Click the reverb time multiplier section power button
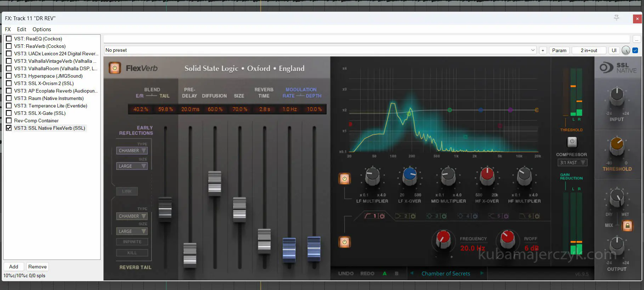The image size is (644, 290). coord(344,179)
